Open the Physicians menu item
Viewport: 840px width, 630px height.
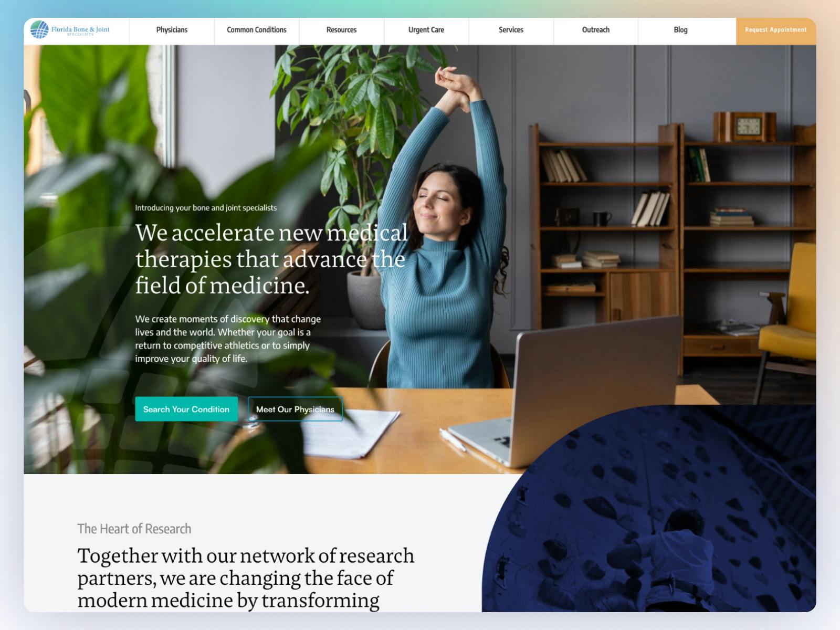click(x=172, y=30)
